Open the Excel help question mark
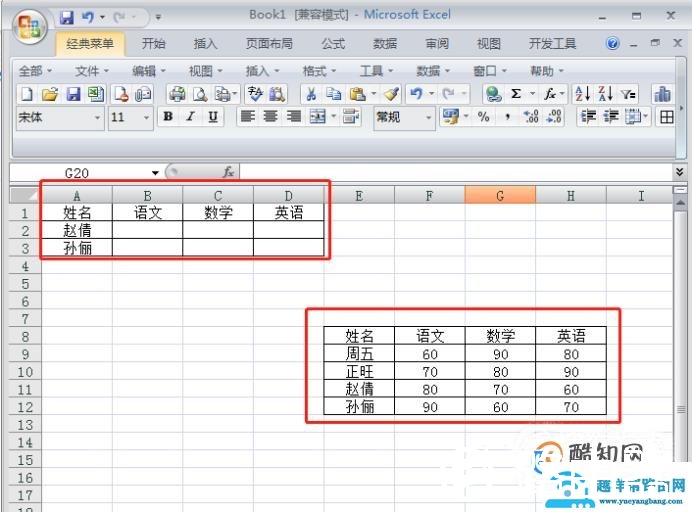Screen dimensions: 692x512 click(x=612, y=43)
